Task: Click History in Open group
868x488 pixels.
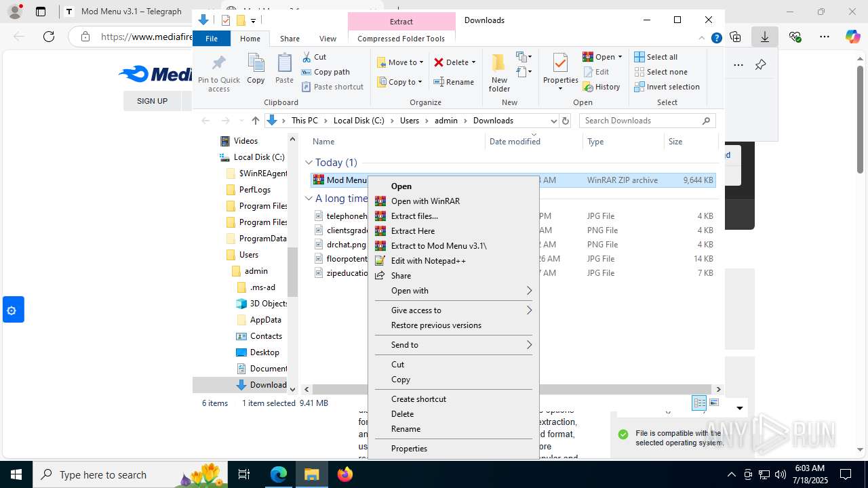Action: point(601,87)
